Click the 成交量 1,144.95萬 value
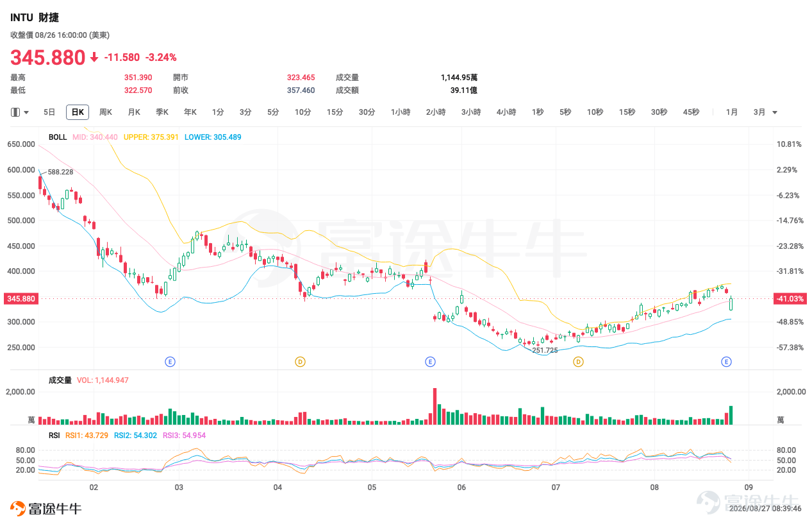 [x=459, y=78]
